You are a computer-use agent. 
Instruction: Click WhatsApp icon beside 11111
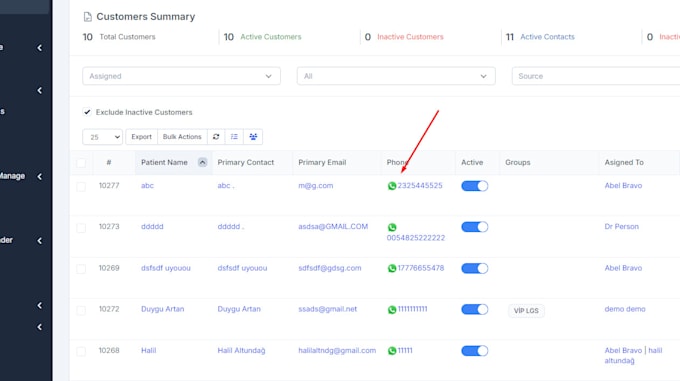(x=392, y=351)
